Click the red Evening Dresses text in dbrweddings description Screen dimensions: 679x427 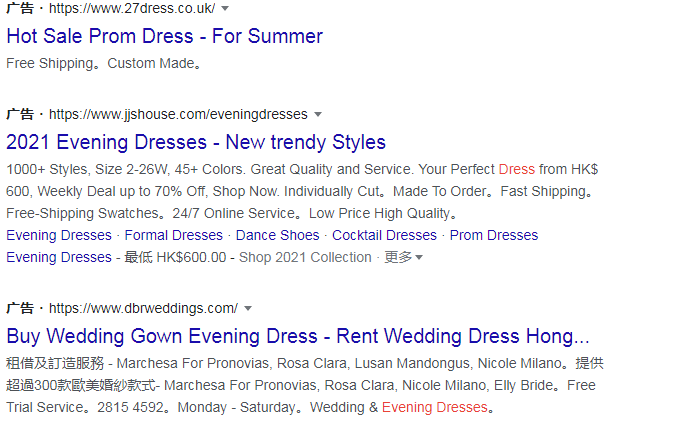[435, 407]
